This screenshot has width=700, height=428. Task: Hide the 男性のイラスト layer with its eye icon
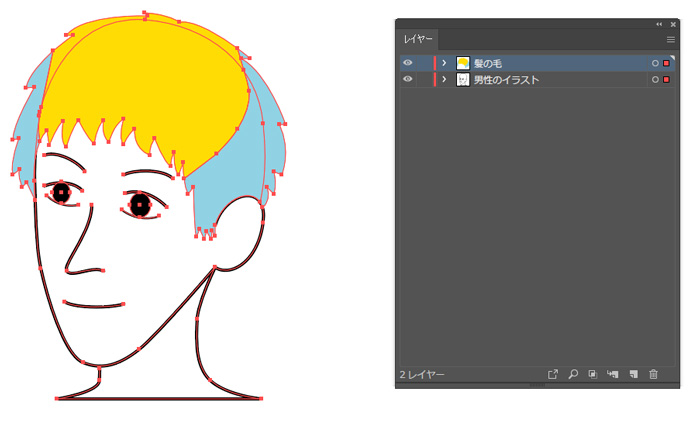pos(408,79)
